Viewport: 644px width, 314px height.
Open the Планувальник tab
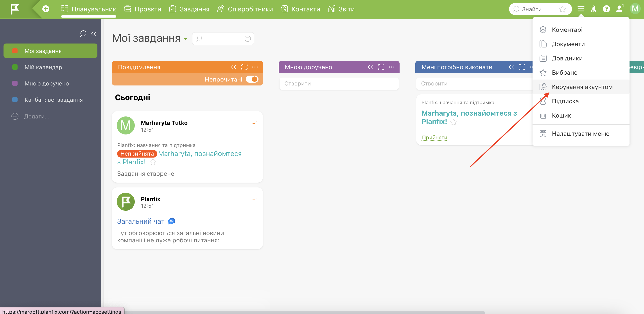(x=88, y=9)
